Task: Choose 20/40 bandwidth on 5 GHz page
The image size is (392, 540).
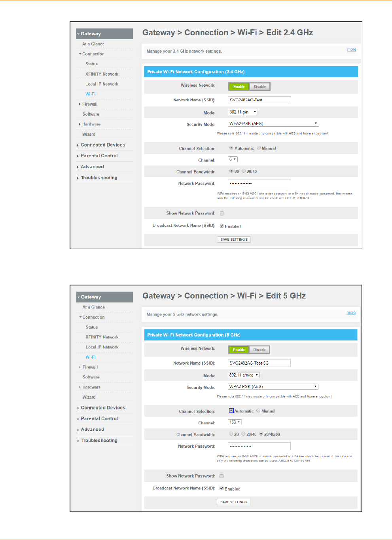Action: click(243, 434)
